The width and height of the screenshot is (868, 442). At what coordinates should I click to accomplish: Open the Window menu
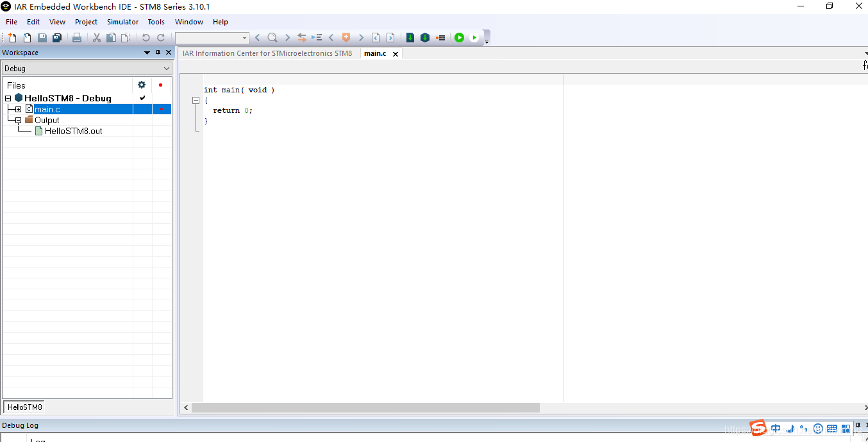pos(189,22)
